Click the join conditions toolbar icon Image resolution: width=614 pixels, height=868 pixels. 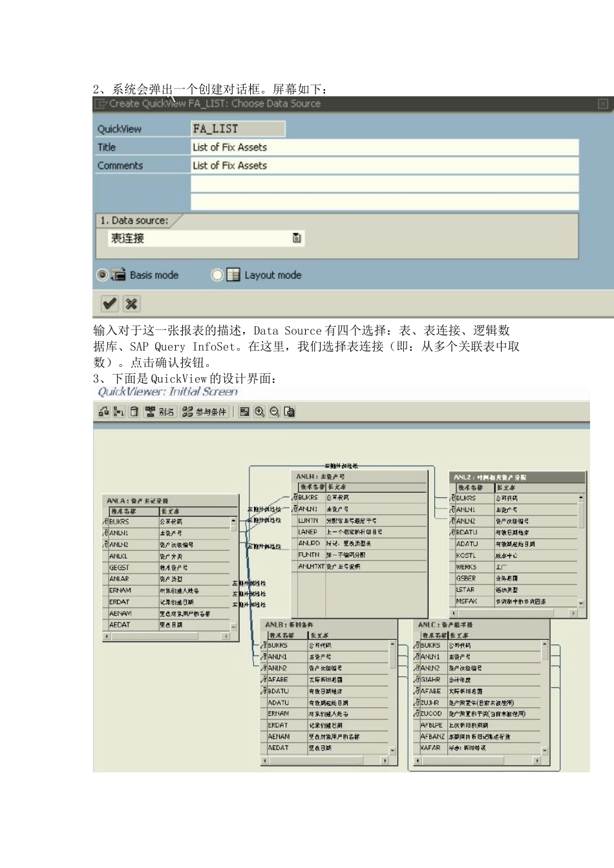(x=119, y=411)
